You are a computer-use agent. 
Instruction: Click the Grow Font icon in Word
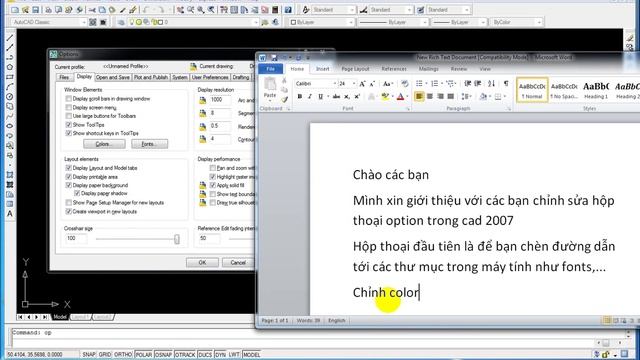(362, 84)
